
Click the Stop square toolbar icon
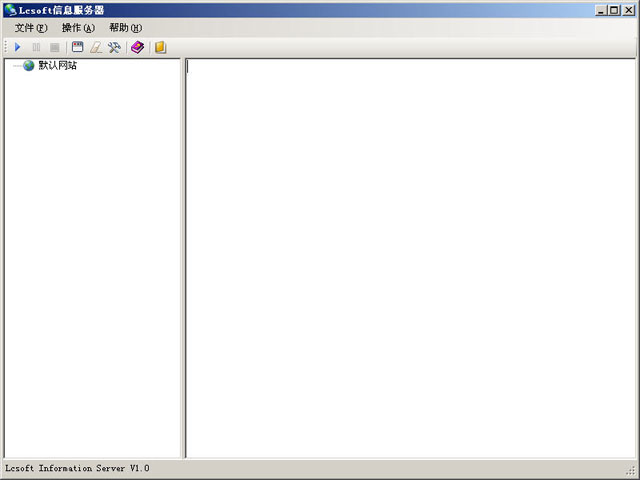[x=55, y=47]
